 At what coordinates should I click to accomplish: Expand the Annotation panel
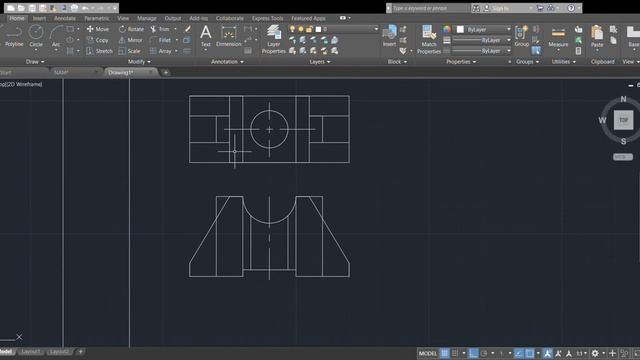[227, 62]
